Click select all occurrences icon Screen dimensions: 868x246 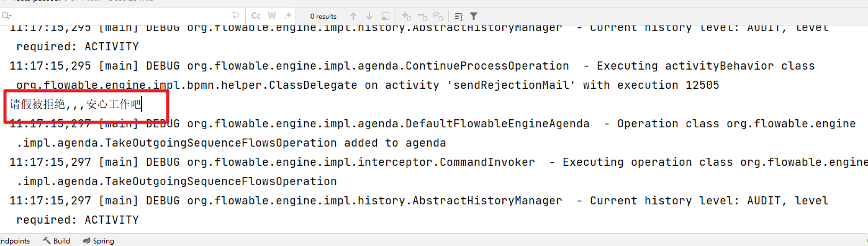tap(438, 16)
